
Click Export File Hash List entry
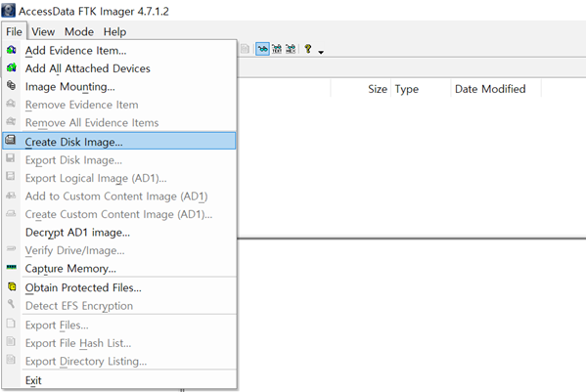point(119,343)
